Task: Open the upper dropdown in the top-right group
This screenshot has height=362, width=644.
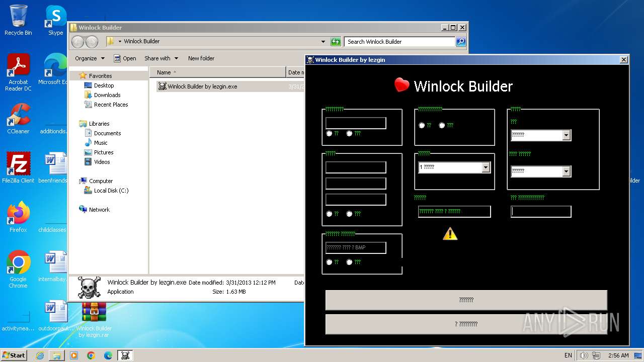Action: tap(567, 135)
